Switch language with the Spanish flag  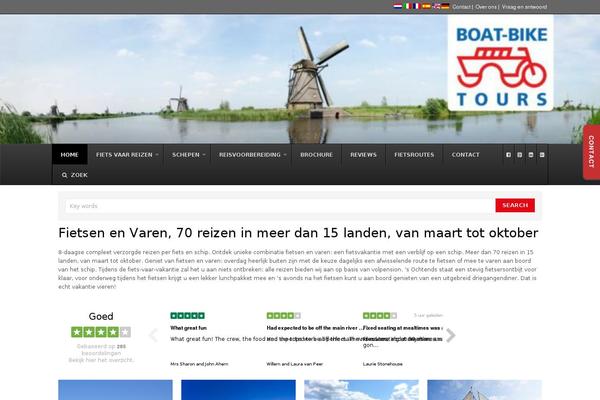click(426, 6)
